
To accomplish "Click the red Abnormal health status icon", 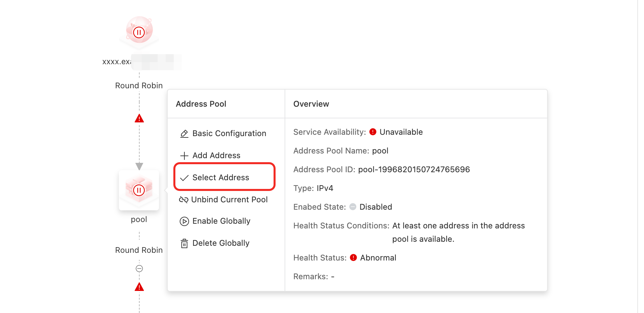I will (353, 258).
